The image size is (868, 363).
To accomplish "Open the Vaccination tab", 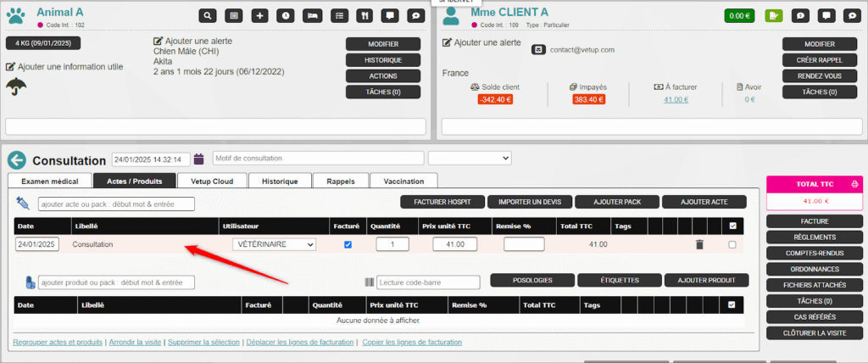I will pyautogui.click(x=403, y=181).
